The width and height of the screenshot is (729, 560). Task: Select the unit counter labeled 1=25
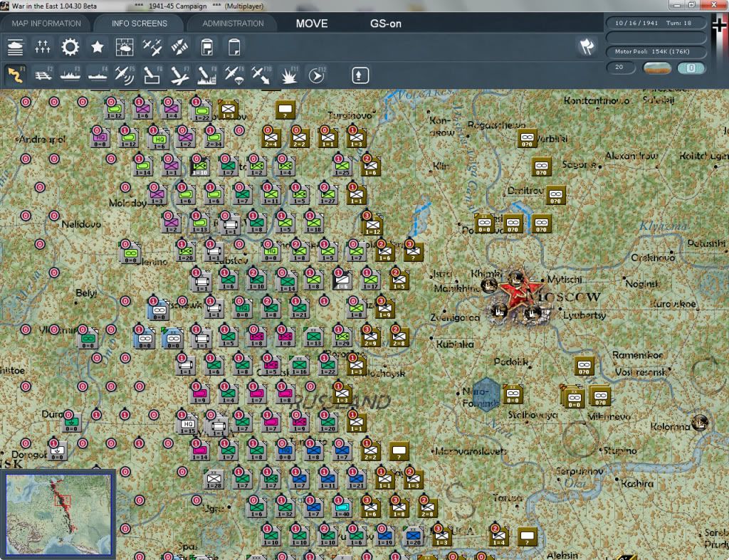tap(342, 166)
